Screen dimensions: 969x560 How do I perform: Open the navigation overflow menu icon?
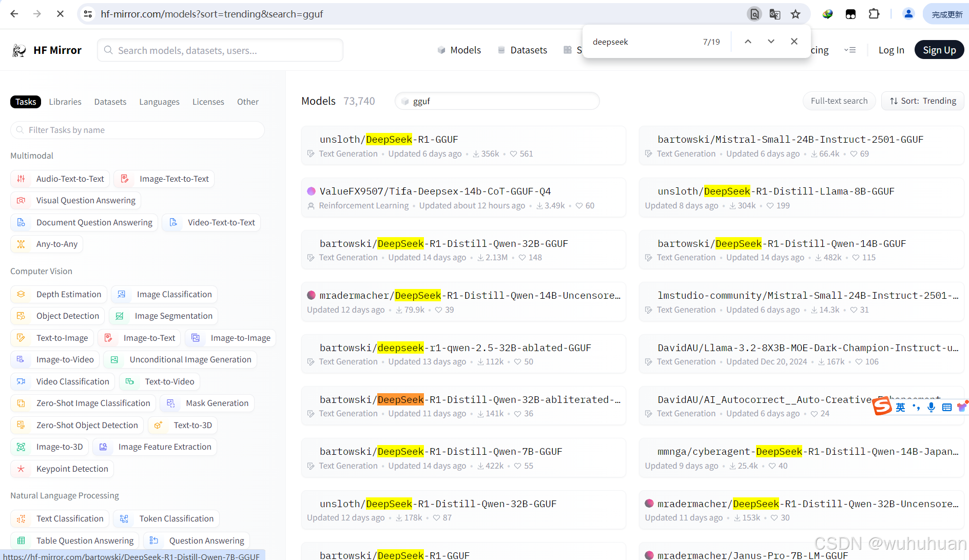pos(850,50)
